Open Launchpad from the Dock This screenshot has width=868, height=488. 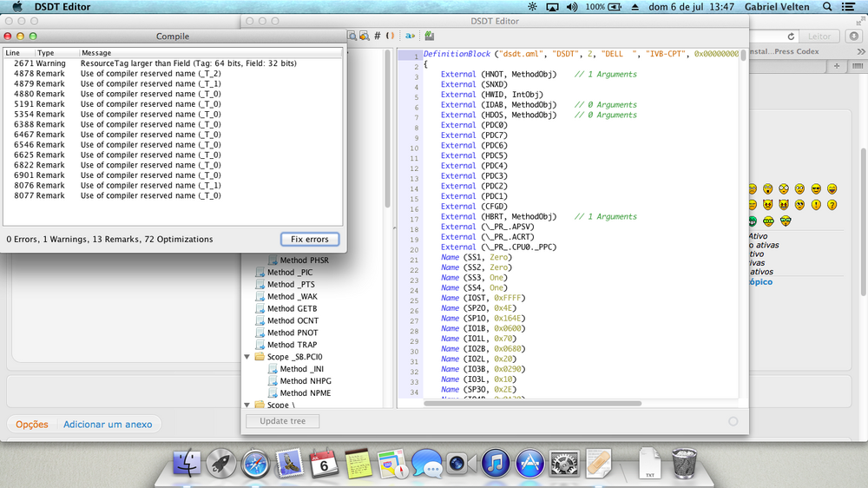tap(220, 462)
